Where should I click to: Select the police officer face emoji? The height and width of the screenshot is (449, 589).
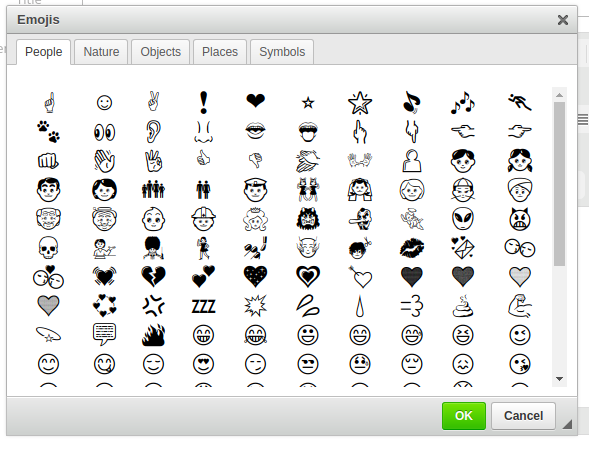(255, 190)
